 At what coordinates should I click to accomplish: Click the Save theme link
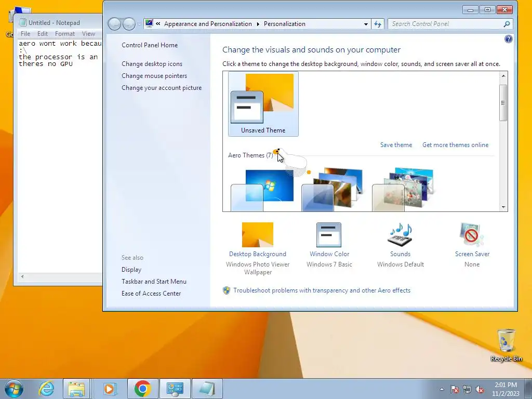coord(396,145)
